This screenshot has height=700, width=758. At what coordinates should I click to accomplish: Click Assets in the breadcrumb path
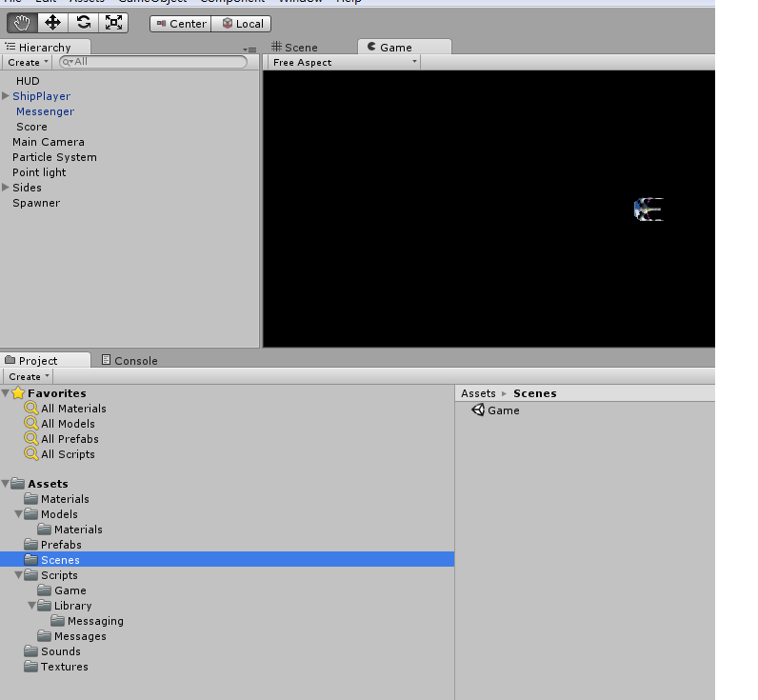click(478, 393)
